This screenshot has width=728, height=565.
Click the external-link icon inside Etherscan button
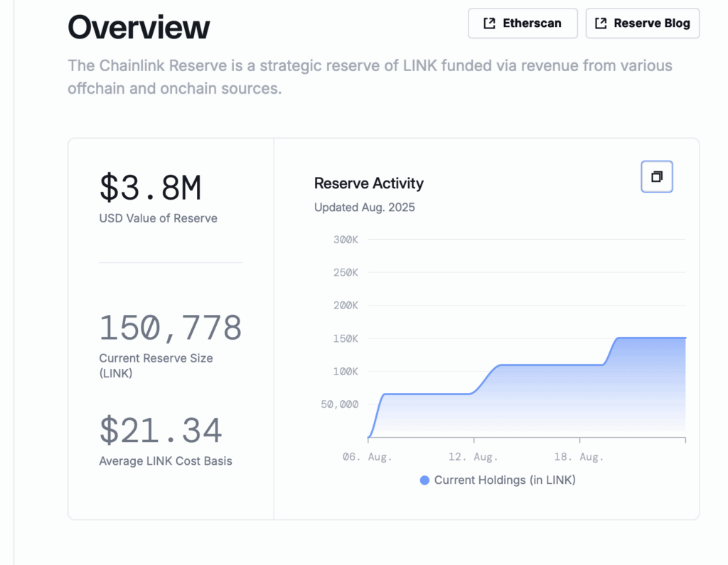[x=489, y=23]
